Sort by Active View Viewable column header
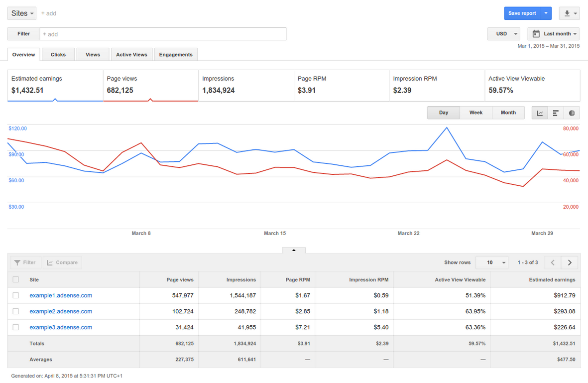Viewport: 588px width, 383px height. 460,280
